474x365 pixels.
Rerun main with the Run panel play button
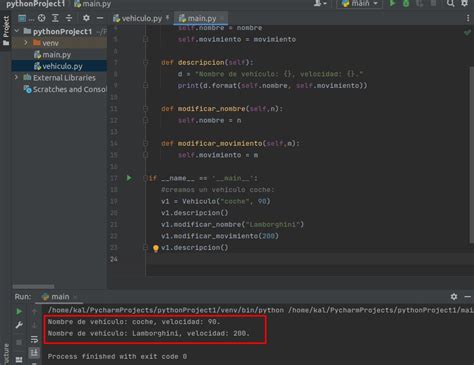[19, 311]
